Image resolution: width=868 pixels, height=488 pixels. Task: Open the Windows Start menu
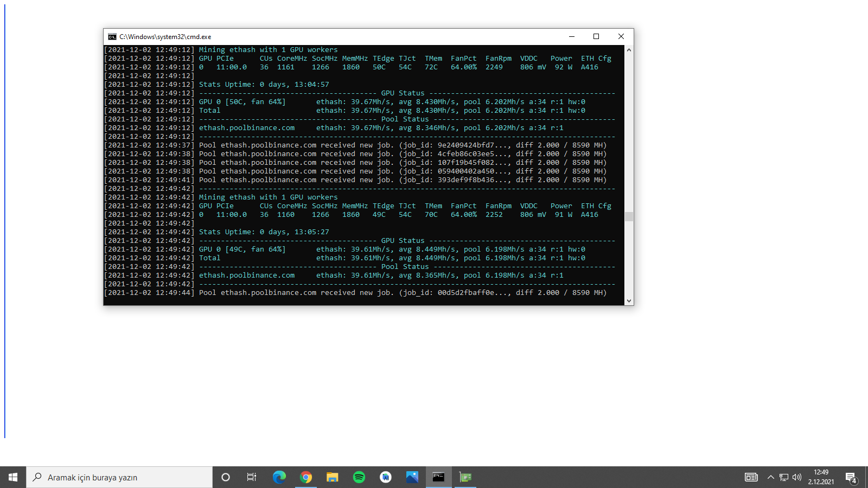13,477
